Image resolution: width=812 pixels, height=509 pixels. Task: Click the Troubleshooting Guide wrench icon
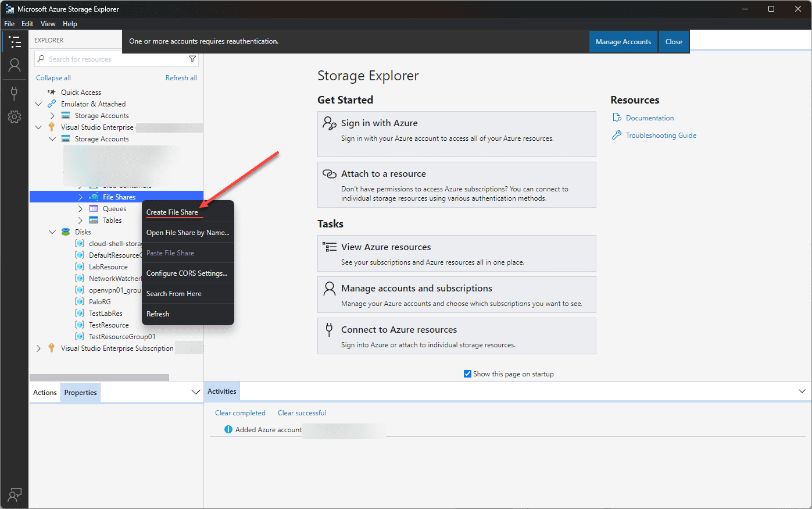click(x=617, y=135)
